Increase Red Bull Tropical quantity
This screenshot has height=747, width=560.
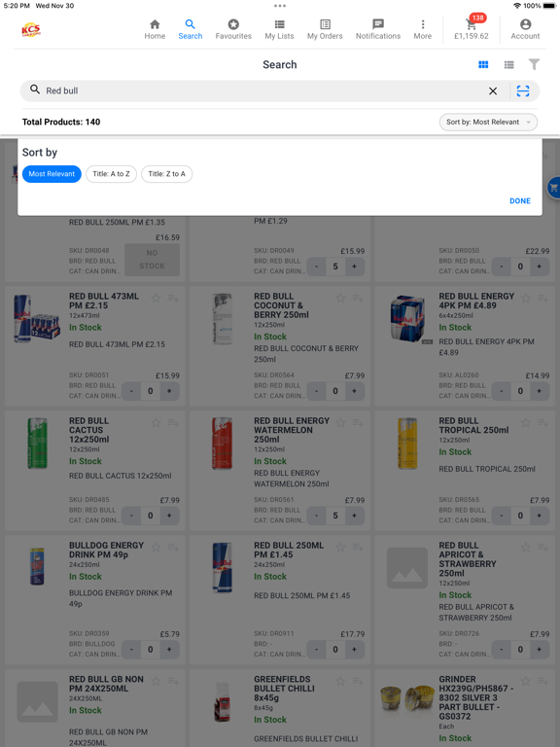coord(539,516)
